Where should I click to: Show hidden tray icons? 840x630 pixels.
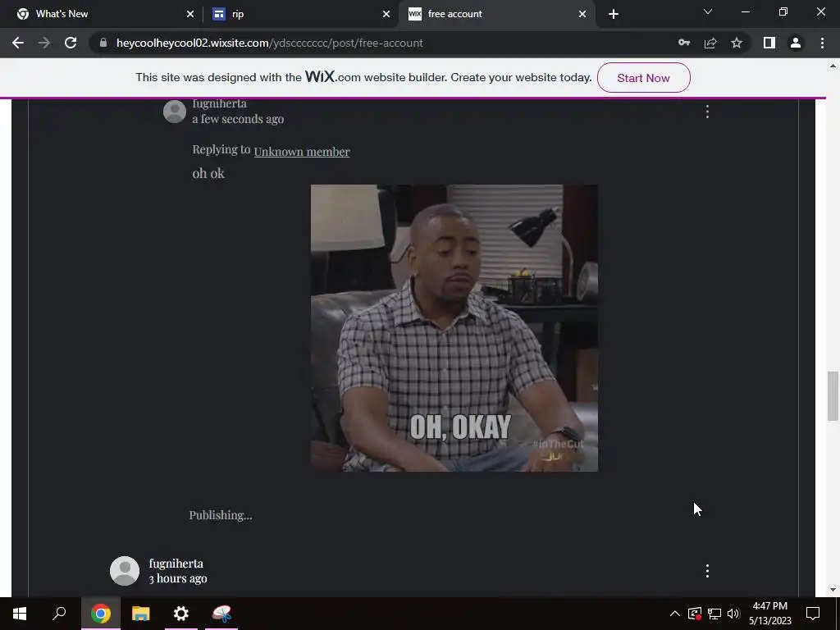675,614
